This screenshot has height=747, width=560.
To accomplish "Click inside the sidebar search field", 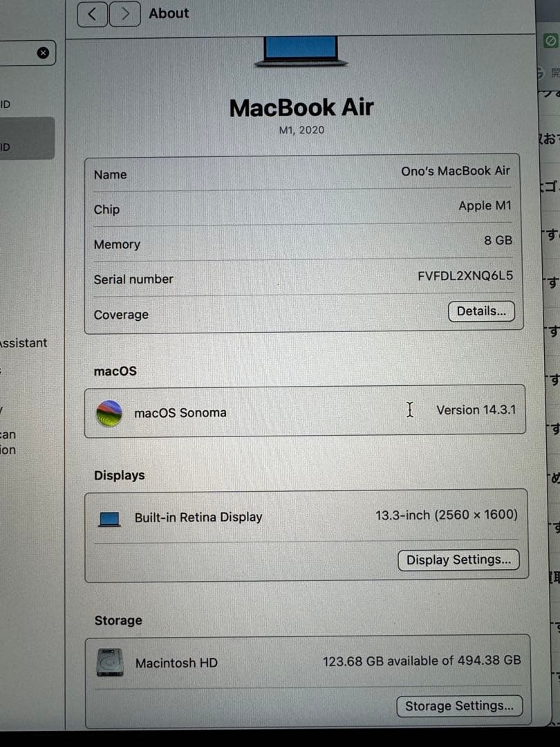I will (x=21, y=53).
